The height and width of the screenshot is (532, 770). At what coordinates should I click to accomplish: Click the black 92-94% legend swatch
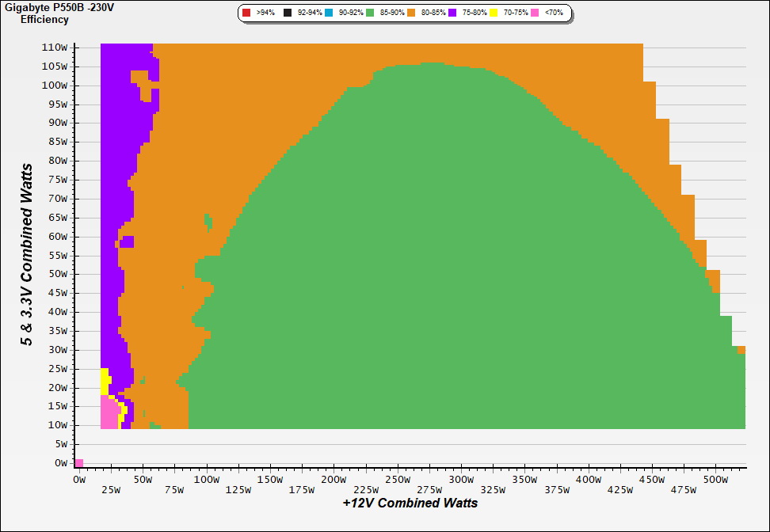[x=288, y=13]
